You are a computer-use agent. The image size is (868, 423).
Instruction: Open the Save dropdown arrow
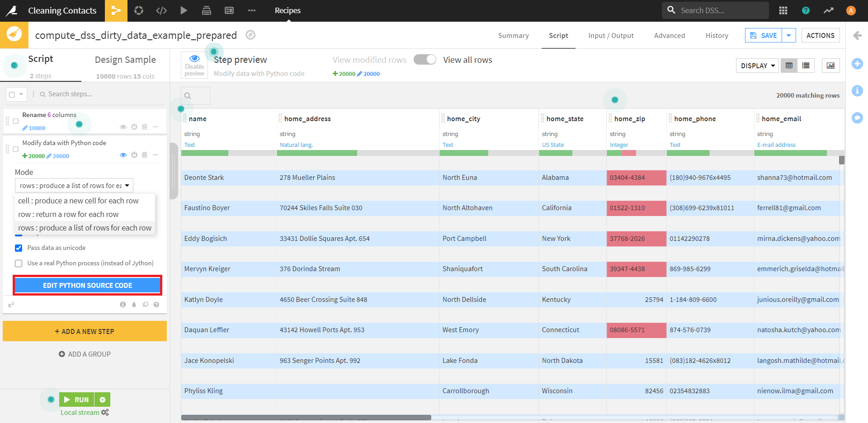(789, 35)
